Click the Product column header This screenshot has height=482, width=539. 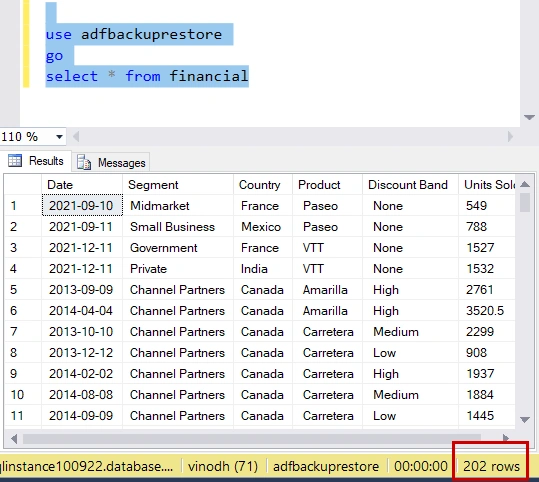pos(327,185)
